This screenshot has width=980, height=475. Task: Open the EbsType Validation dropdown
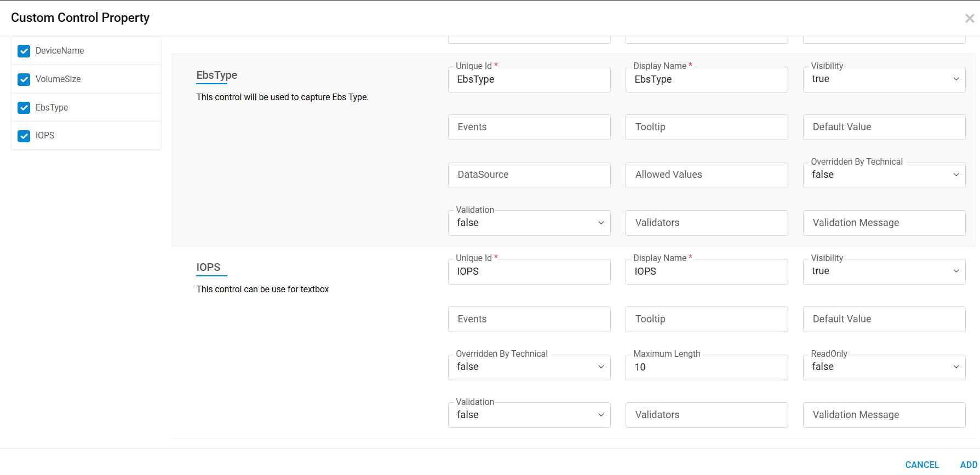click(x=529, y=223)
